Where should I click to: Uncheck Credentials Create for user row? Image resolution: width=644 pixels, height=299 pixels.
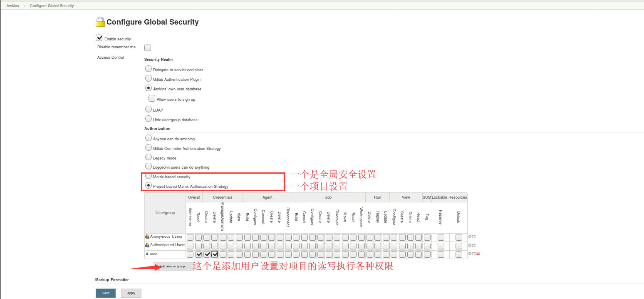(207, 254)
